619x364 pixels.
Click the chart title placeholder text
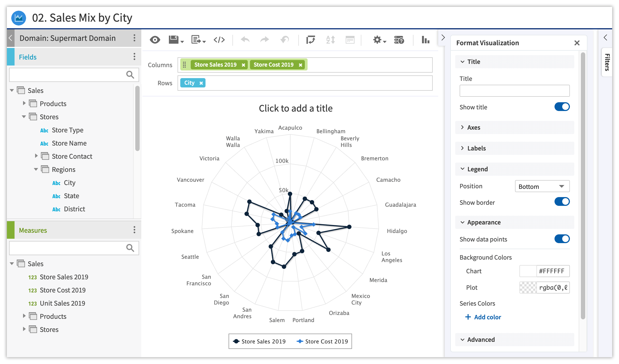click(x=296, y=108)
